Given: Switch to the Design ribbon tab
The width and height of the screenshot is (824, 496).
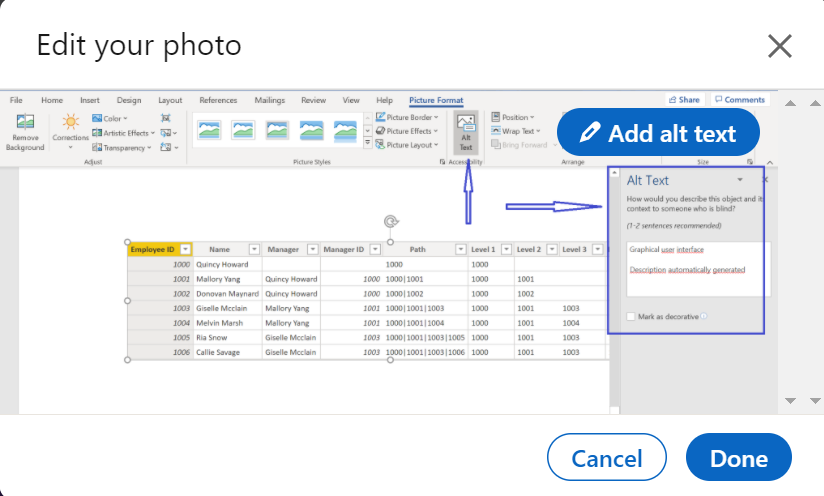Looking at the screenshot, I should tap(129, 100).
